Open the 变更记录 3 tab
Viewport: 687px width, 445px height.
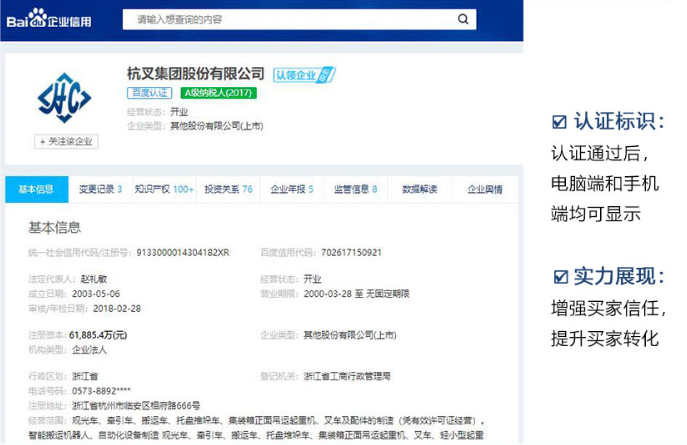(100, 189)
